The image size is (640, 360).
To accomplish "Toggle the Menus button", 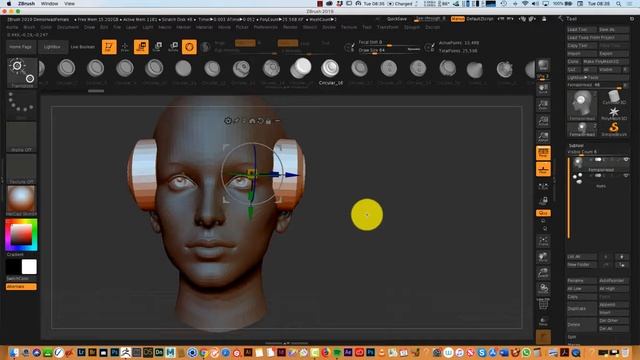I will click(458, 19).
